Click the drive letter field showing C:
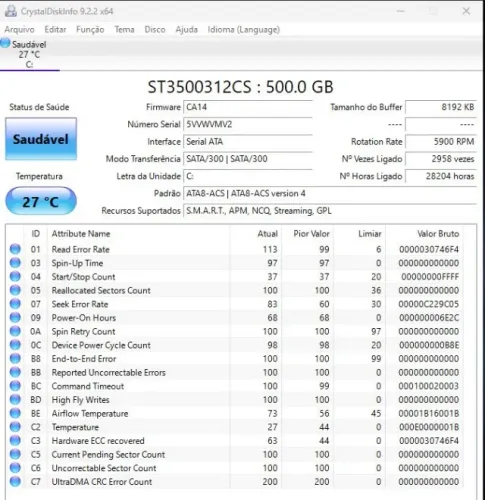 click(x=248, y=176)
